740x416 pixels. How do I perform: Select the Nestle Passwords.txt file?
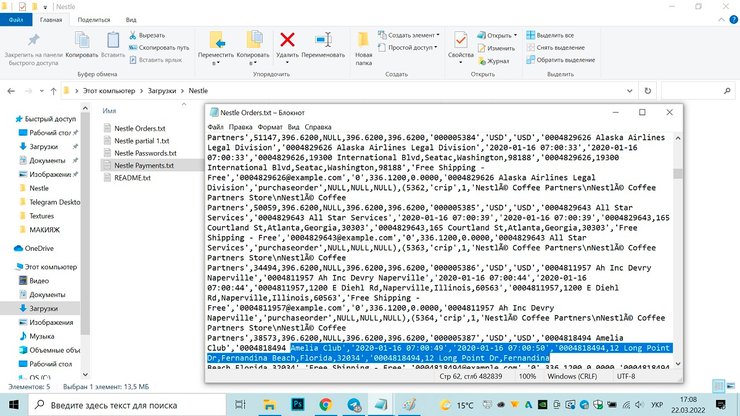[144, 153]
